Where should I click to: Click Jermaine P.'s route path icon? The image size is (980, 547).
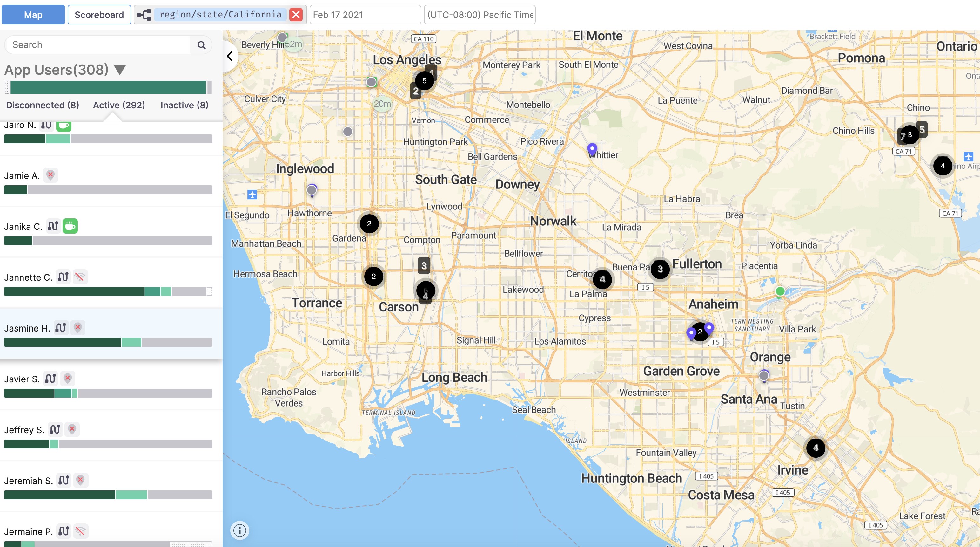pyautogui.click(x=64, y=531)
